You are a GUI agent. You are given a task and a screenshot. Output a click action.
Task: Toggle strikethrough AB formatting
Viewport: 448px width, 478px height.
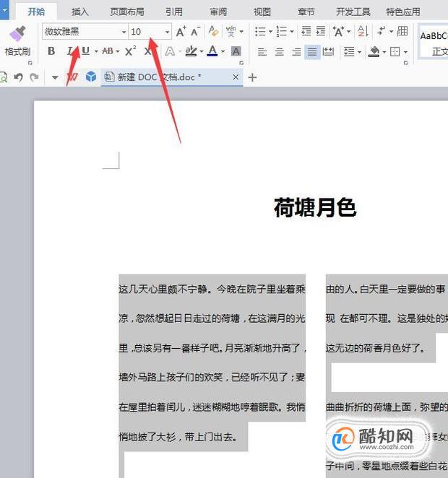pyautogui.click(x=108, y=51)
